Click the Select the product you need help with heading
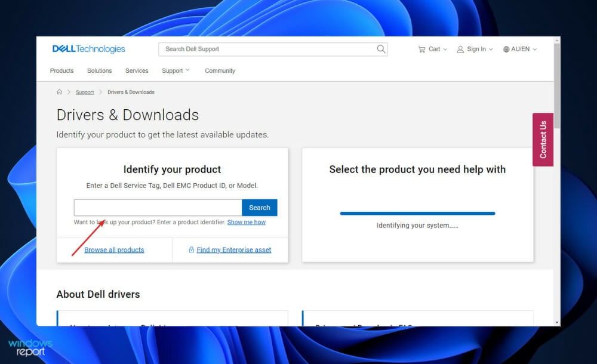The width and height of the screenshot is (597, 364). pyautogui.click(x=417, y=169)
